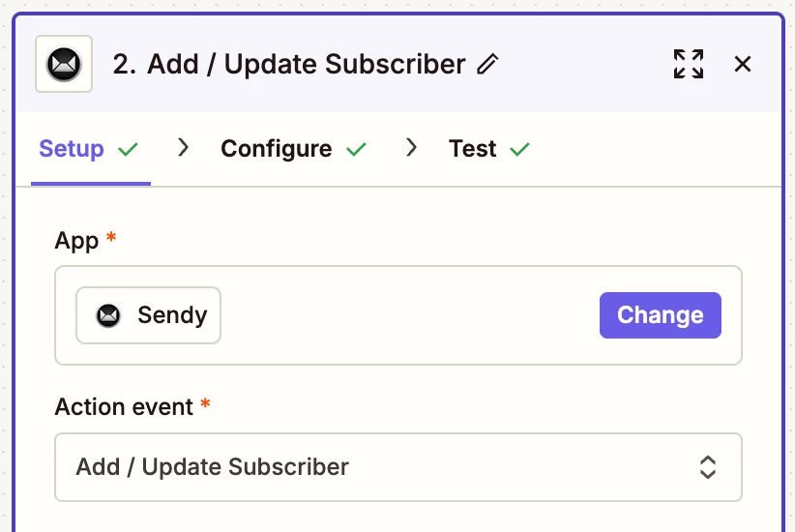795x532 pixels.
Task: Click the green checkmark beside Configure
Action: tap(356, 150)
